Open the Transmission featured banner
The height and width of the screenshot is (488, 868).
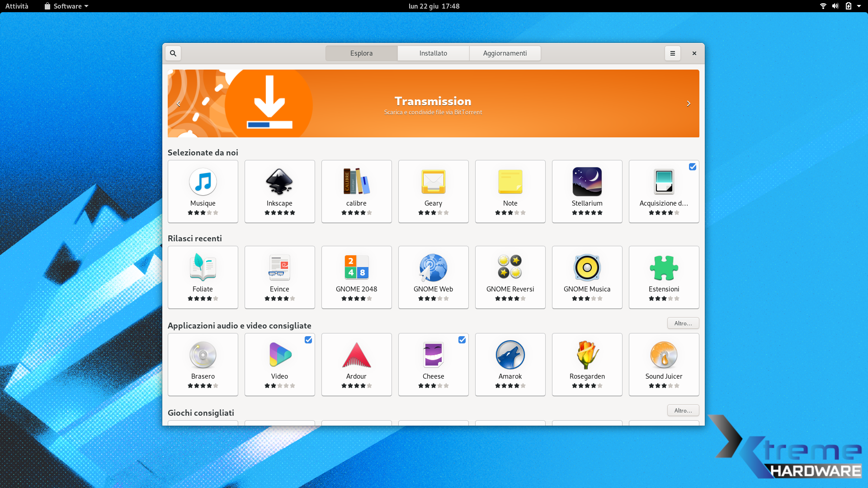433,104
